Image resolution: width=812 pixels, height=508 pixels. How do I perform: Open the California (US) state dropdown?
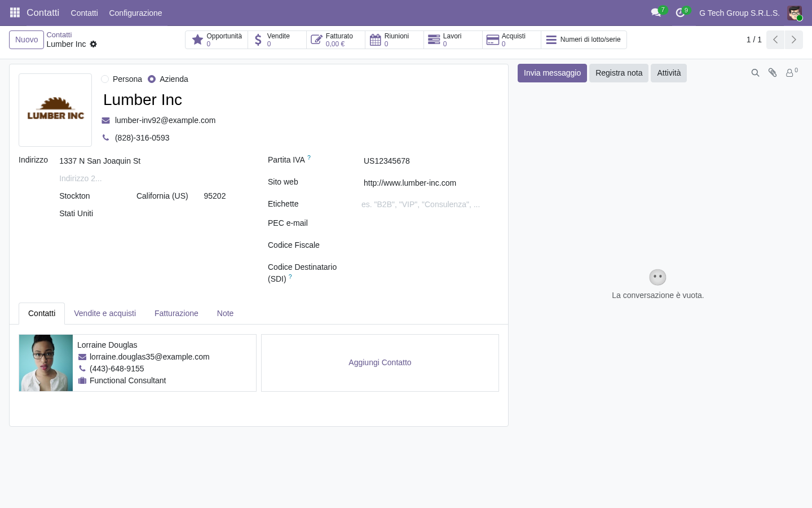tap(165, 196)
